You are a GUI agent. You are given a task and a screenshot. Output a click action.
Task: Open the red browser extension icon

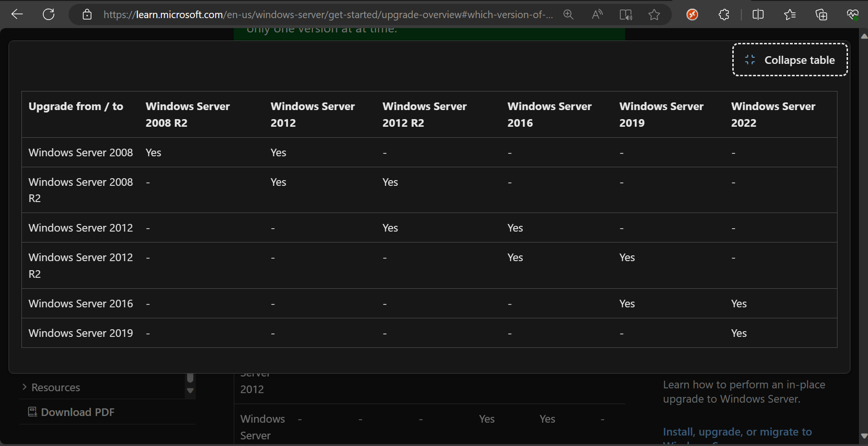(692, 15)
